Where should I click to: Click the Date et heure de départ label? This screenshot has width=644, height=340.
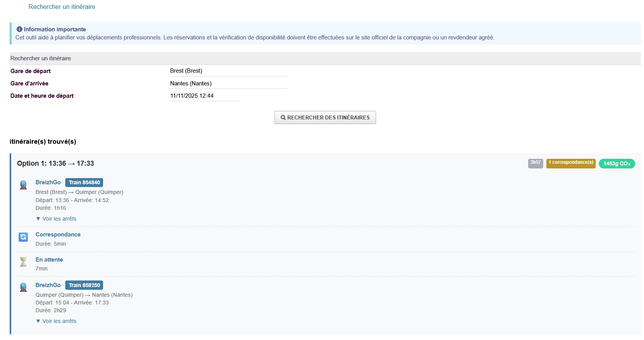point(42,96)
